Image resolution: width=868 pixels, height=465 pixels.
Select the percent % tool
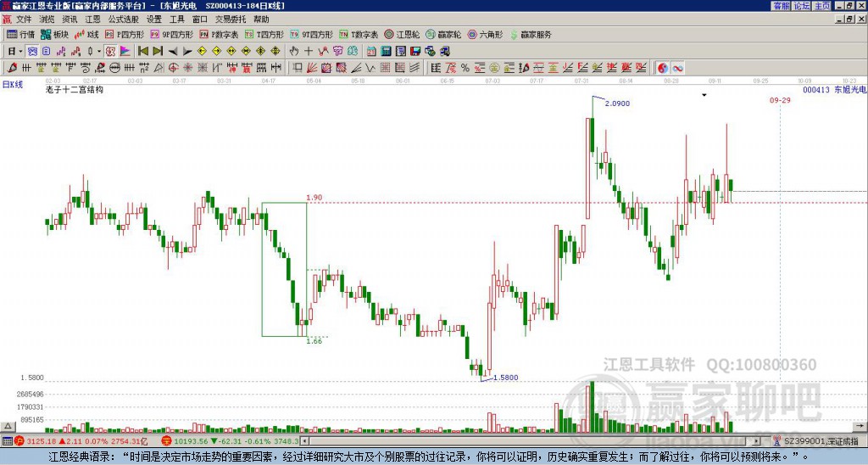click(465, 68)
